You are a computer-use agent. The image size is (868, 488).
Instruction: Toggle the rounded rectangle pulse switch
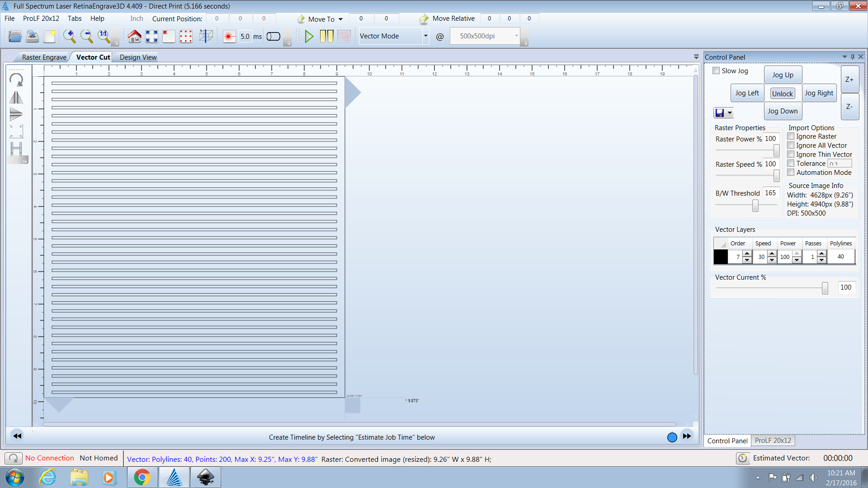click(274, 36)
